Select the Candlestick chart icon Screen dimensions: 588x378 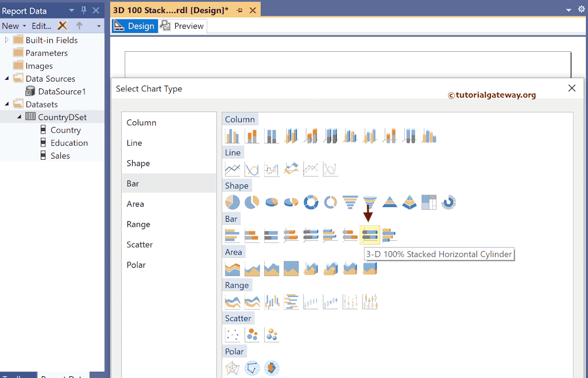click(x=330, y=302)
